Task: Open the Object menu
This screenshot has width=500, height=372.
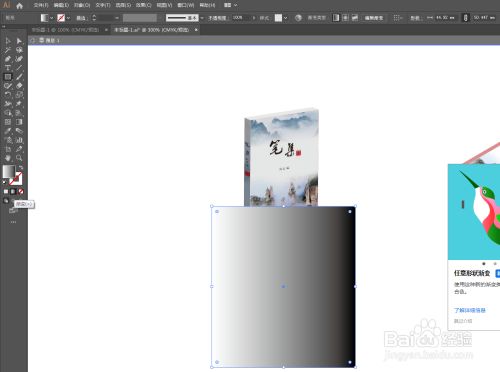Action: pyautogui.click(x=82, y=5)
